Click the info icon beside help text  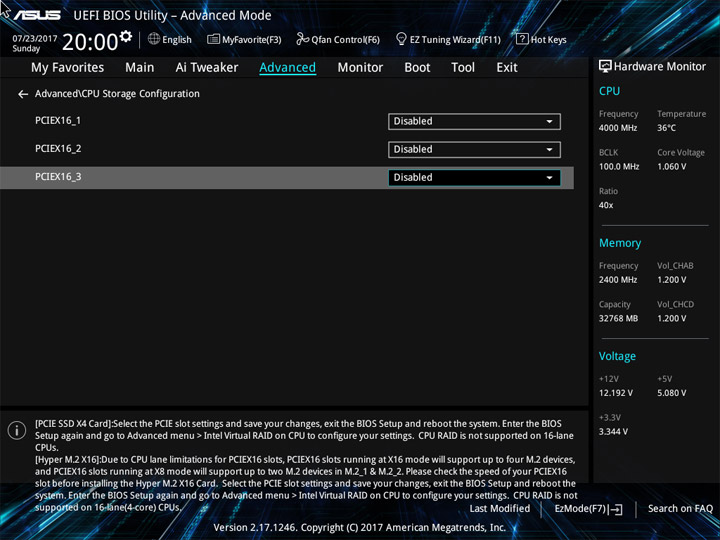17,431
